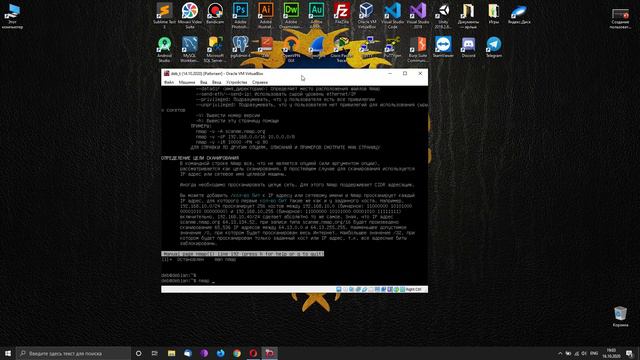The image size is (640, 360).
Task: Switch to VirtualBox taskbar button
Action: click(269, 353)
